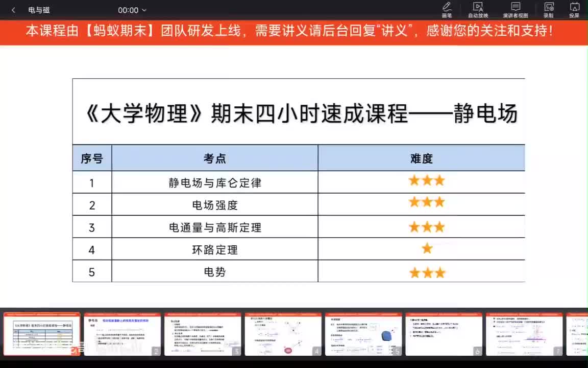Switch to 演讲者视图 presenter view
The width and height of the screenshot is (588, 368).
click(515, 10)
